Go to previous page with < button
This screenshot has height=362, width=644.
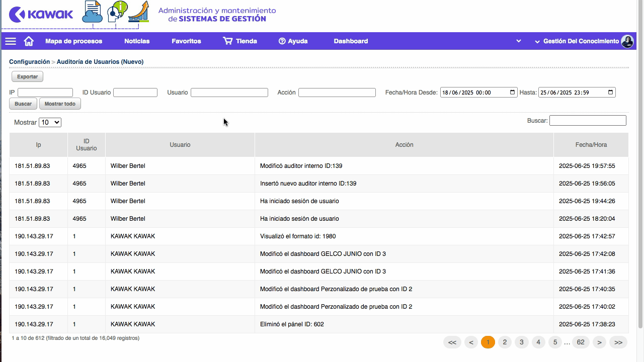coord(471,342)
